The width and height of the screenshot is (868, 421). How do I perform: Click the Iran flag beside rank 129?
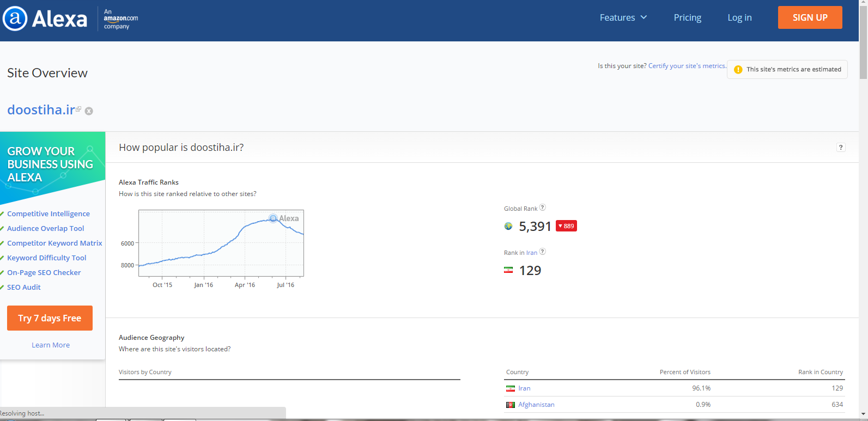tap(508, 270)
